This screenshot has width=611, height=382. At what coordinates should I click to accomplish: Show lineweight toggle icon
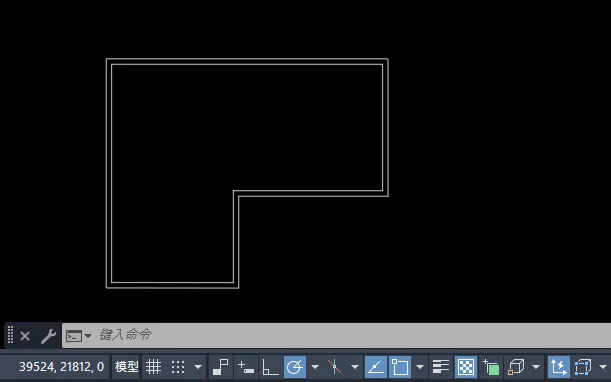coord(441,367)
